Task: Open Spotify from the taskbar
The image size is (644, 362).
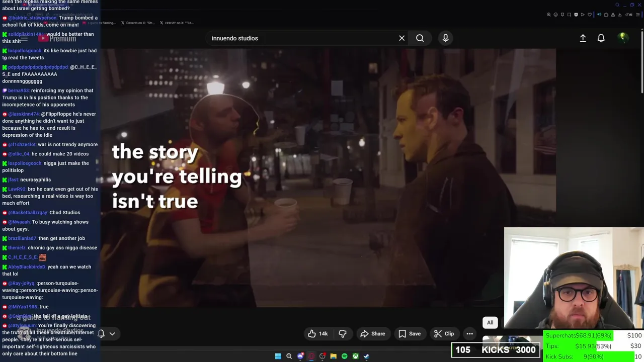Action: (344, 356)
